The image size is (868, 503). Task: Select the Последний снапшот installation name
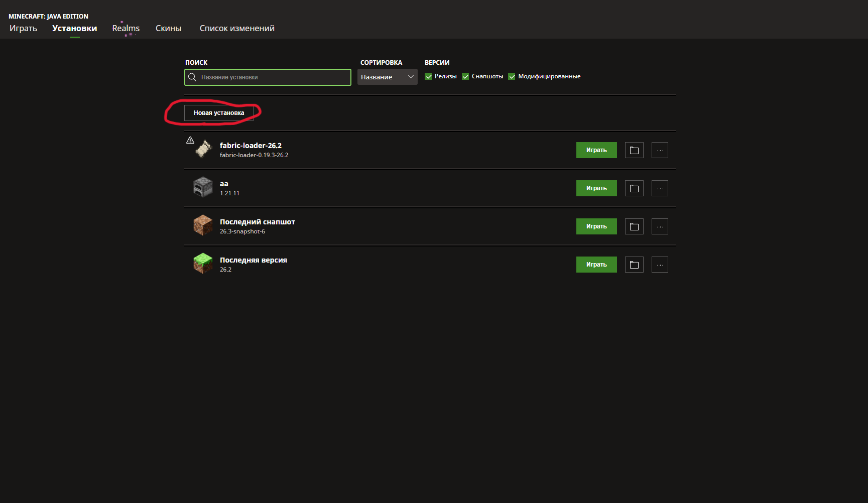pos(258,222)
